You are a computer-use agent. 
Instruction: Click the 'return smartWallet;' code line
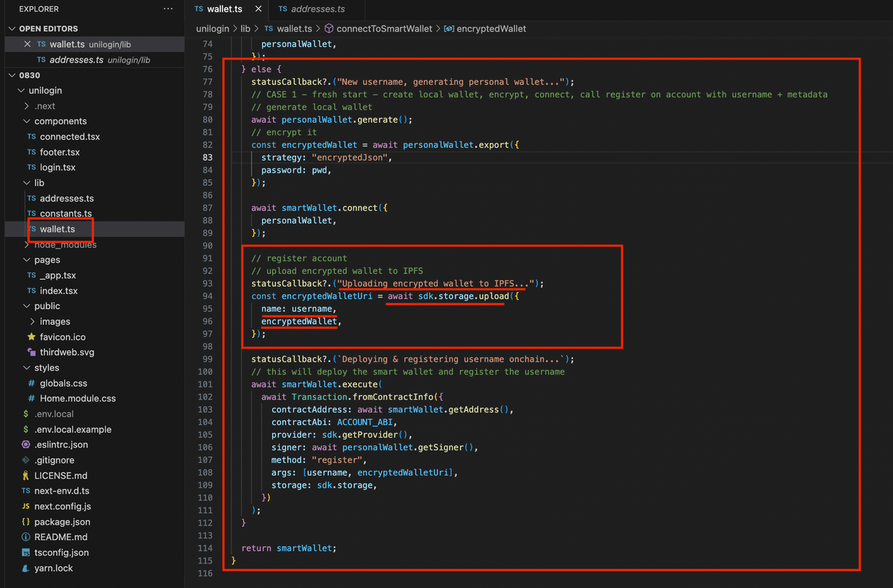click(289, 548)
